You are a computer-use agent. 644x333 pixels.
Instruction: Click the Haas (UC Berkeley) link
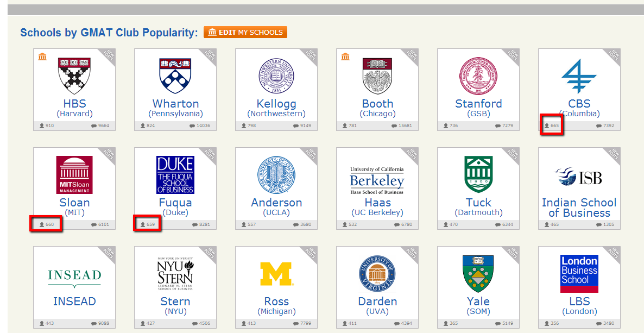[377, 207]
